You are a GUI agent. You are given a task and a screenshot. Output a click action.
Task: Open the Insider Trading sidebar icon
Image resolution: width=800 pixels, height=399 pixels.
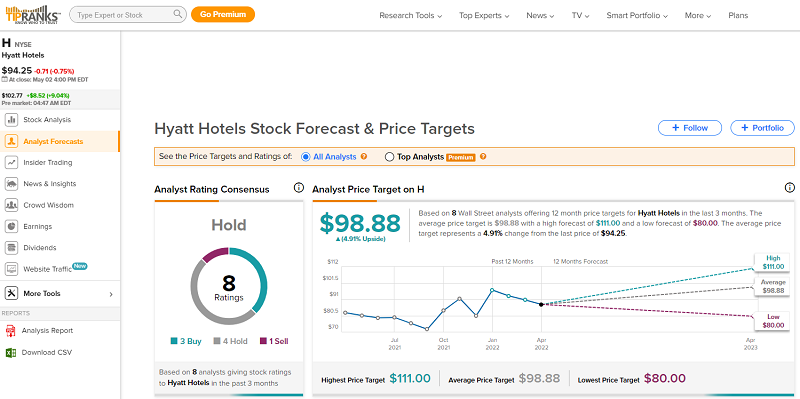[x=11, y=162]
